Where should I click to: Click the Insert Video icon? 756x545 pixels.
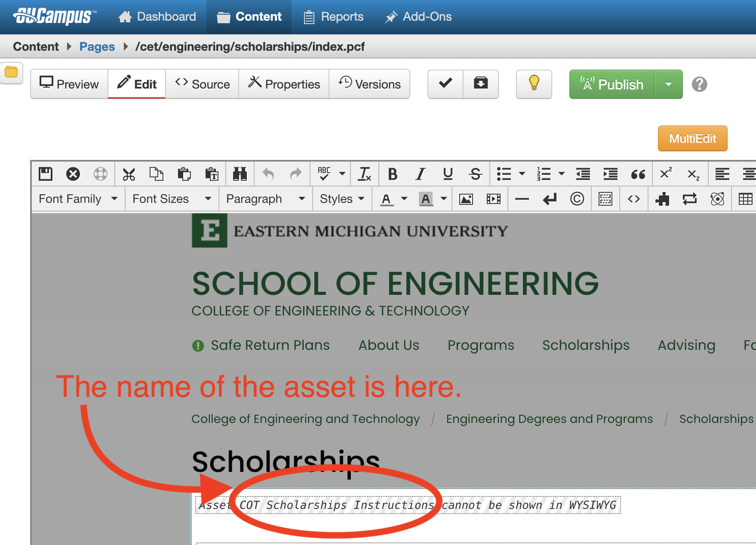coord(494,199)
